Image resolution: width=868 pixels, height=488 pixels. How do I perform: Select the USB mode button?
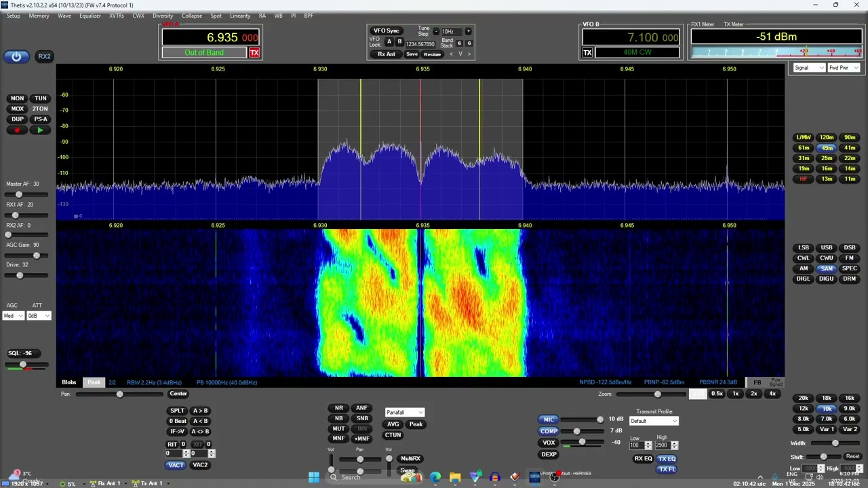click(x=827, y=247)
